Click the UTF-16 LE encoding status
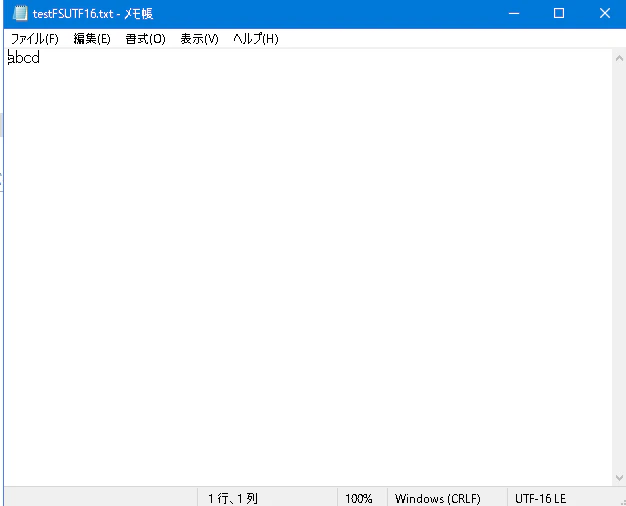 point(540,498)
